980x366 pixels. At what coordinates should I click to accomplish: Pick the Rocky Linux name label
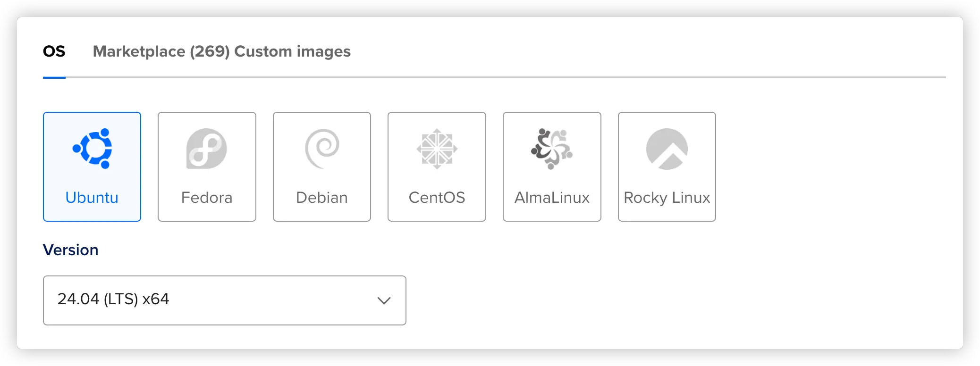tap(667, 198)
